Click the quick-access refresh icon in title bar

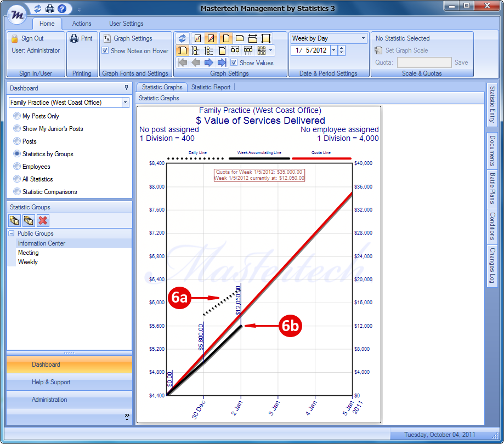(x=38, y=9)
